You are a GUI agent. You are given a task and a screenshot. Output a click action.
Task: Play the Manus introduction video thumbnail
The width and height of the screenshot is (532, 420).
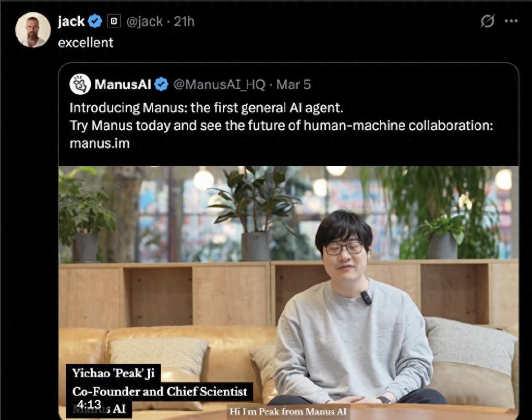(288, 292)
